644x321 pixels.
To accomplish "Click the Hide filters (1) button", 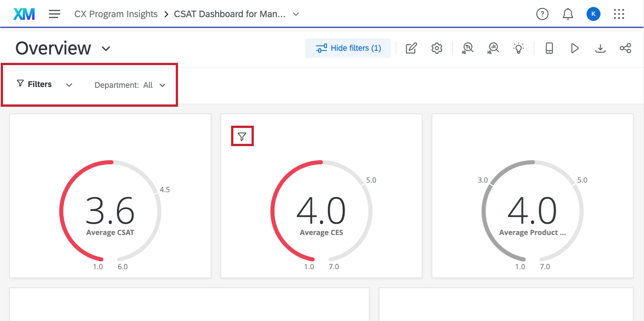I will coord(348,48).
